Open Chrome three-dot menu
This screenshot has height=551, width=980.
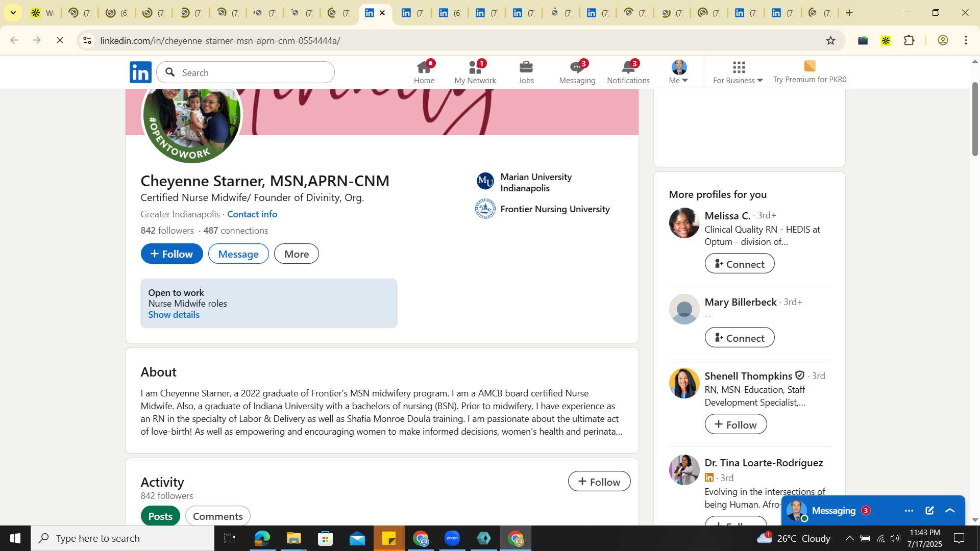[x=966, y=40]
